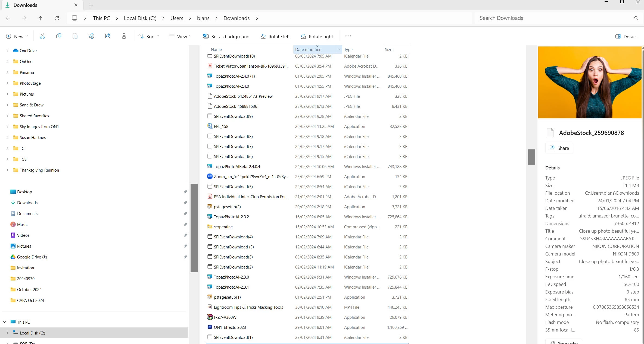Click the Copy icon in toolbar
This screenshot has width=644, height=344.
pyautogui.click(x=58, y=36)
